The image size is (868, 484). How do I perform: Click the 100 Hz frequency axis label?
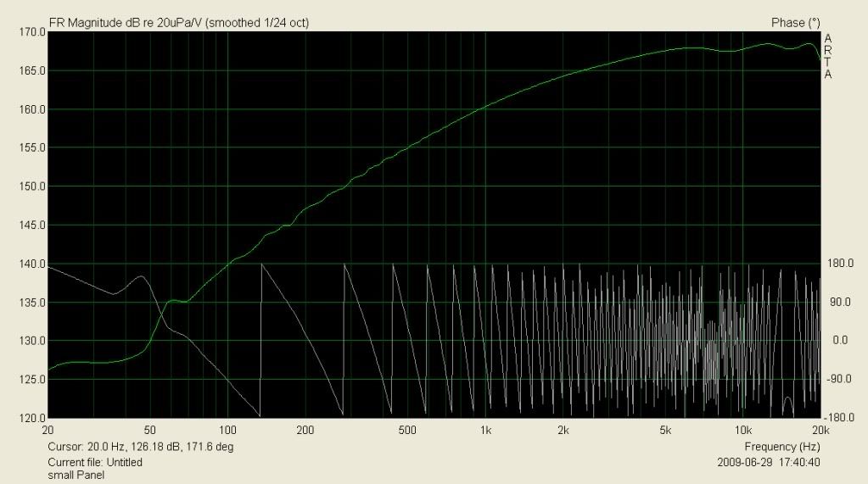coord(227,431)
